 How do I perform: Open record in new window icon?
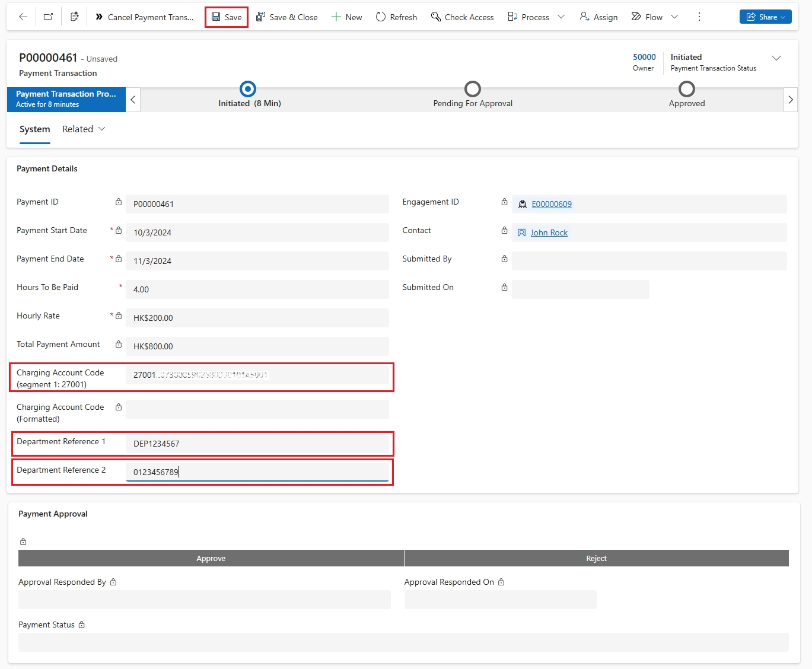tap(49, 17)
